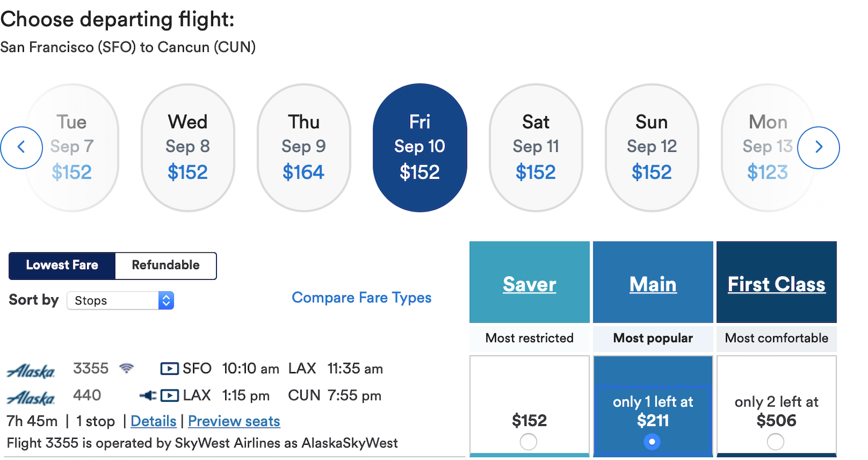Choose Sat Sep 11 date option
The image size is (868, 460).
point(536,148)
